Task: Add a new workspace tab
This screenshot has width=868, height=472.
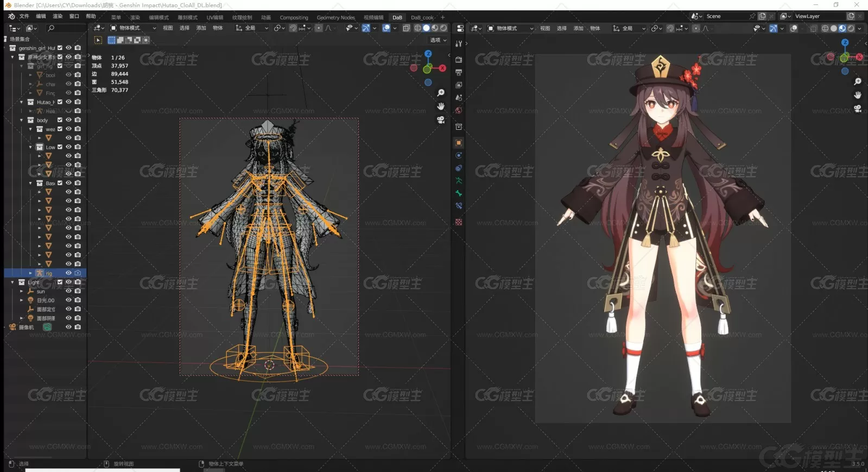Action: [x=442, y=17]
